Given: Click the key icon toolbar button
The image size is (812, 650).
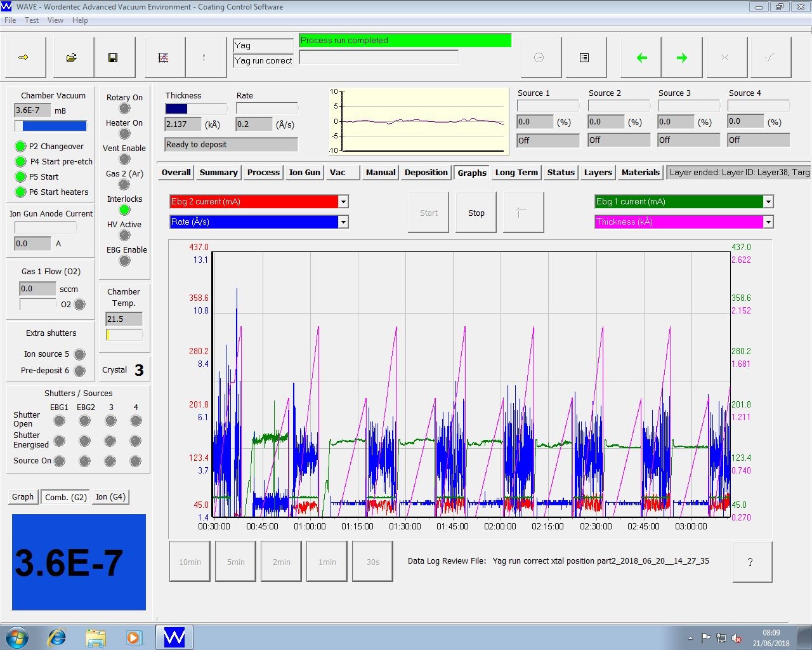Looking at the screenshot, I should (24, 58).
